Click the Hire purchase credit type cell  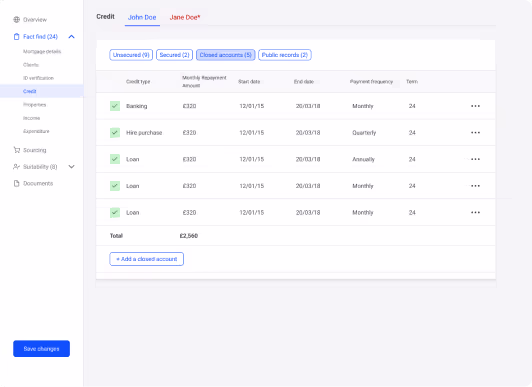coord(144,133)
